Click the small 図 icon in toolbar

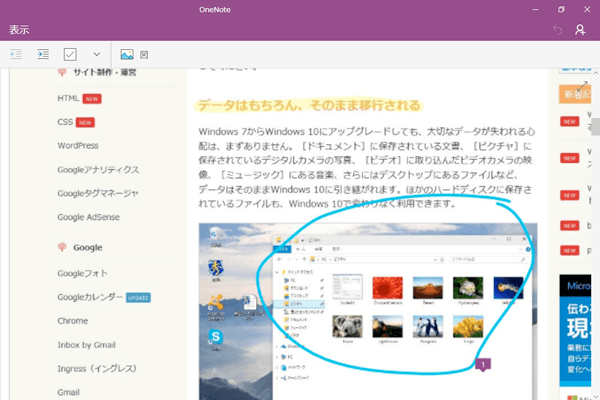pos(144,55)
